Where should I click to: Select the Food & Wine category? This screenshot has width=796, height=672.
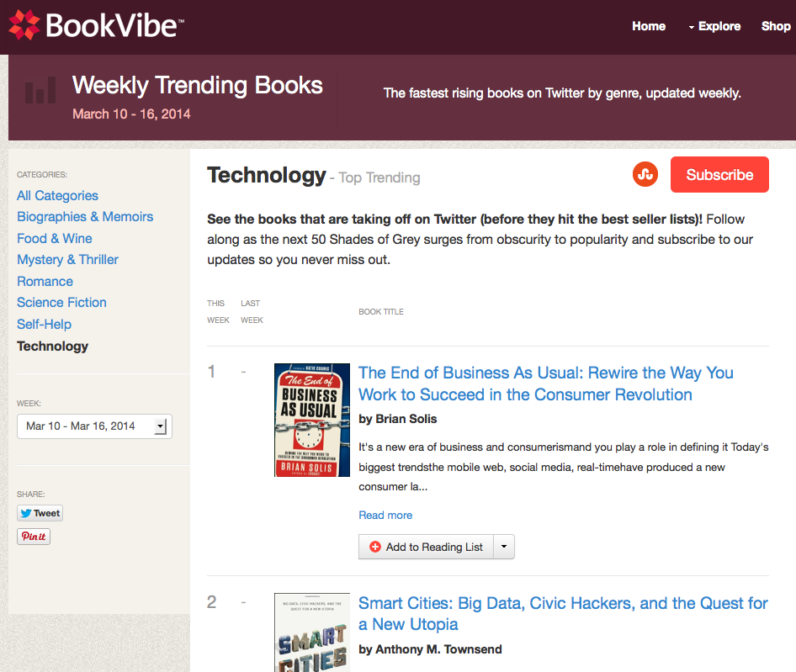point(55,239)
